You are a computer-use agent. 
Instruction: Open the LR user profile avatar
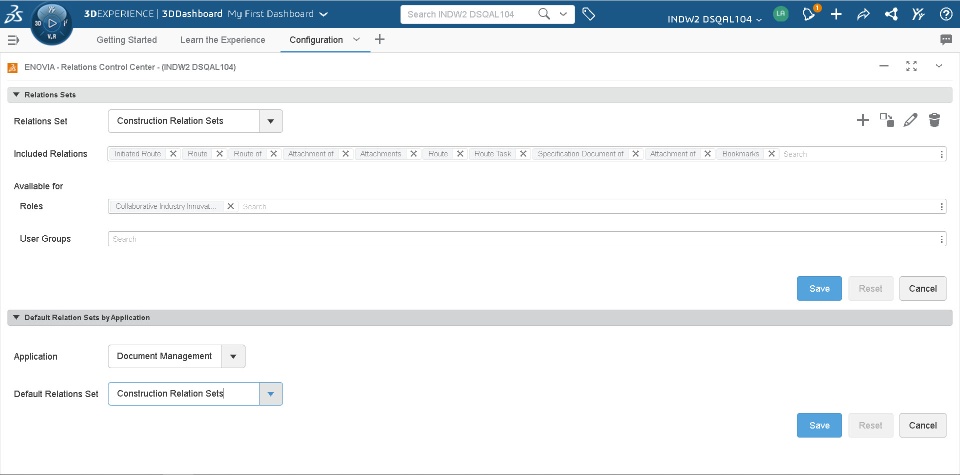[x=780, y=14]
